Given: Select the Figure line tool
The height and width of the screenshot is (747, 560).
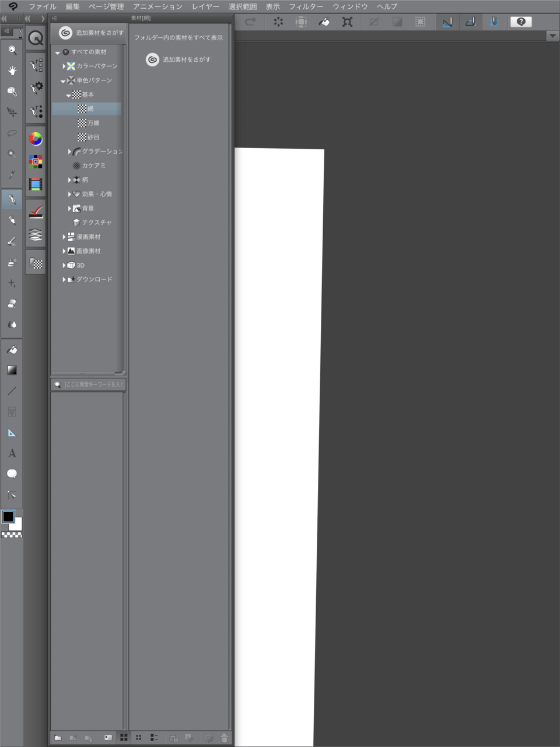Looking at the screenshot, I should 12,391.
